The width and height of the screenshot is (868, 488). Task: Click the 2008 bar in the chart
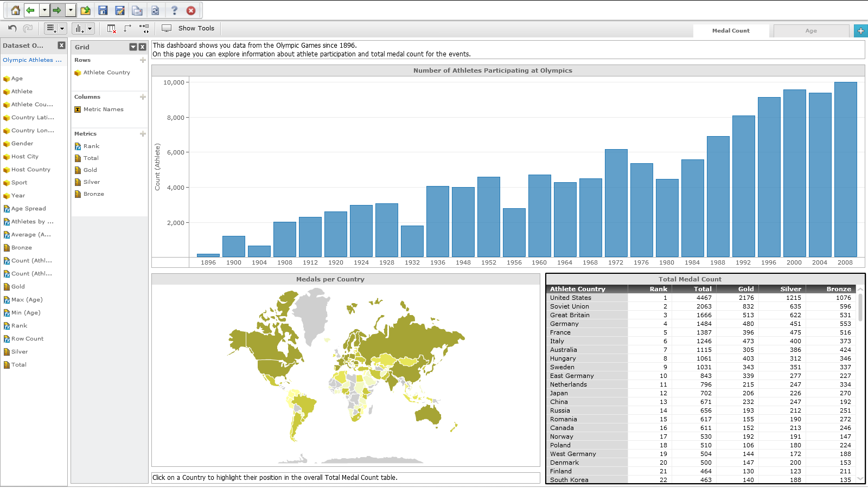[x=845, y=169]
